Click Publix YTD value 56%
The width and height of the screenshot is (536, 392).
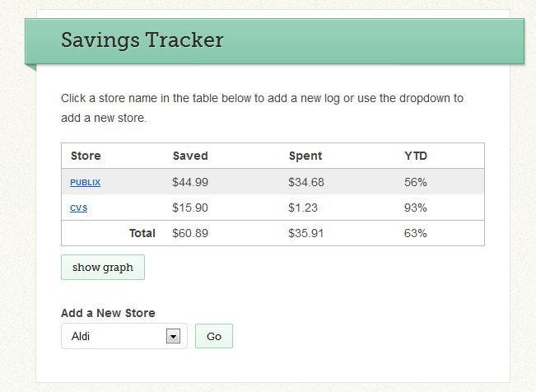416,182
